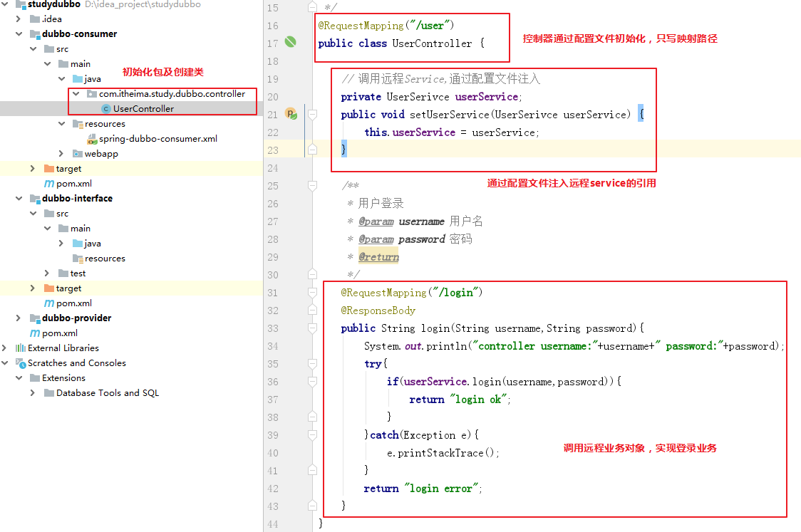
Task: Expand the .idea folder
Action: [x=19, y=19]
